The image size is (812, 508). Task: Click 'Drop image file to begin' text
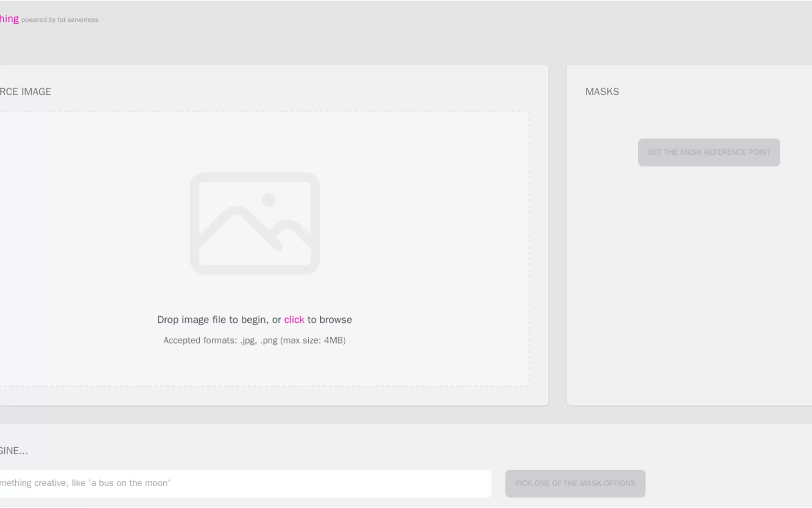coord(212,320)
